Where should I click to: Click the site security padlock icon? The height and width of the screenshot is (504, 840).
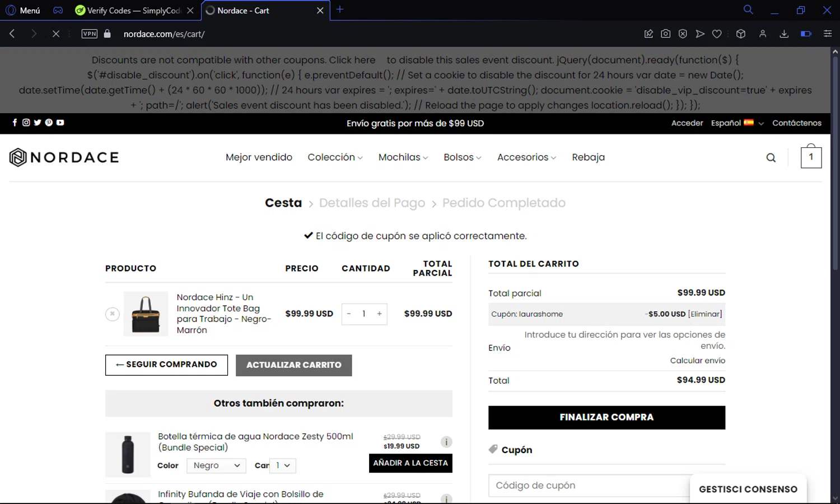(108, 34)
